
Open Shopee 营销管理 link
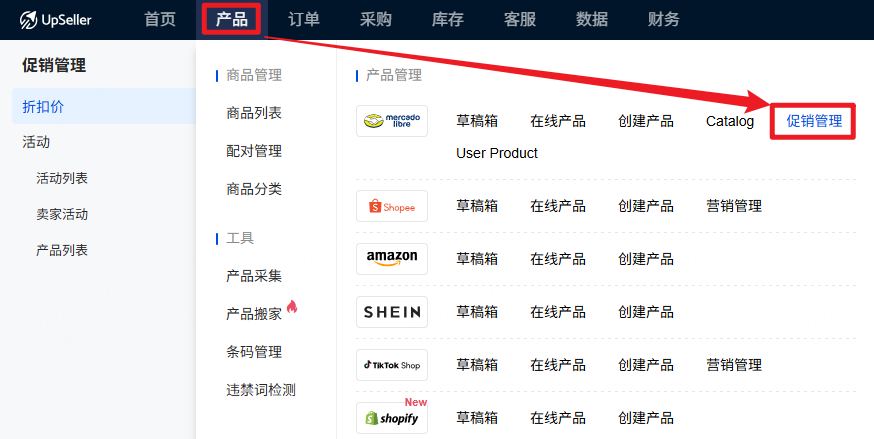pos(734,206)
